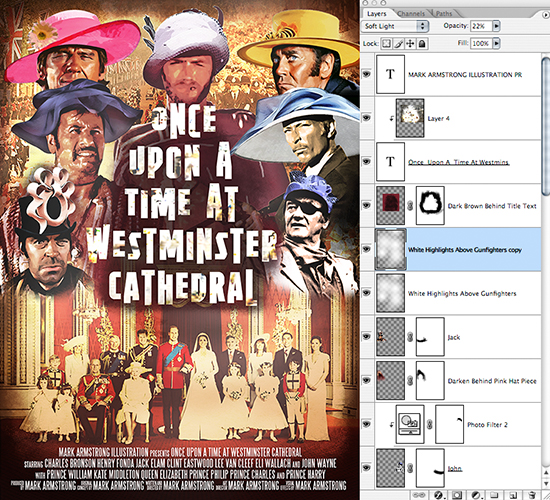Image resolution: width=550 pixels, height=500 pixels.
Task: Click Darken Behind Pink Hat Piece mask
Action: [430, 380]
